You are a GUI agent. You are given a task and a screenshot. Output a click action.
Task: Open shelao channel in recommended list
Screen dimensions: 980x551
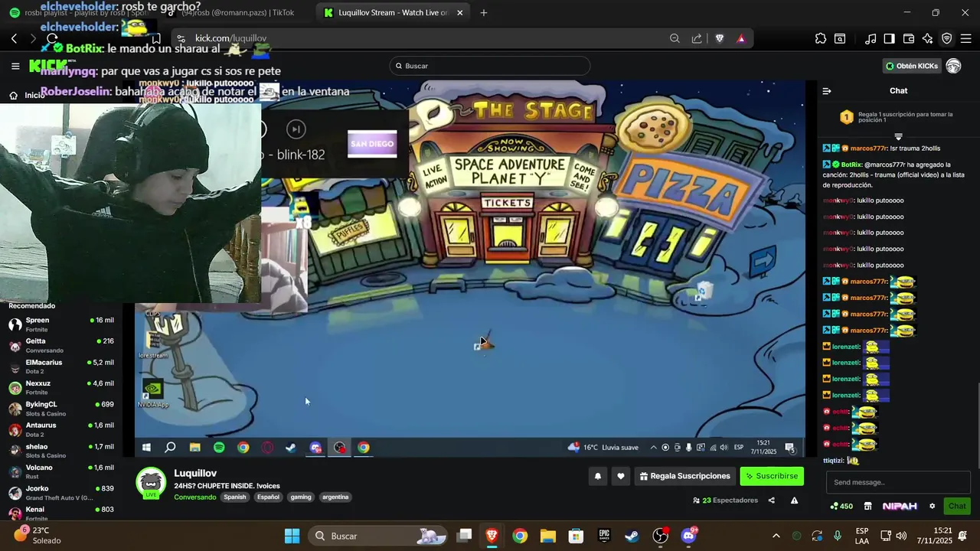click(61, 451)
